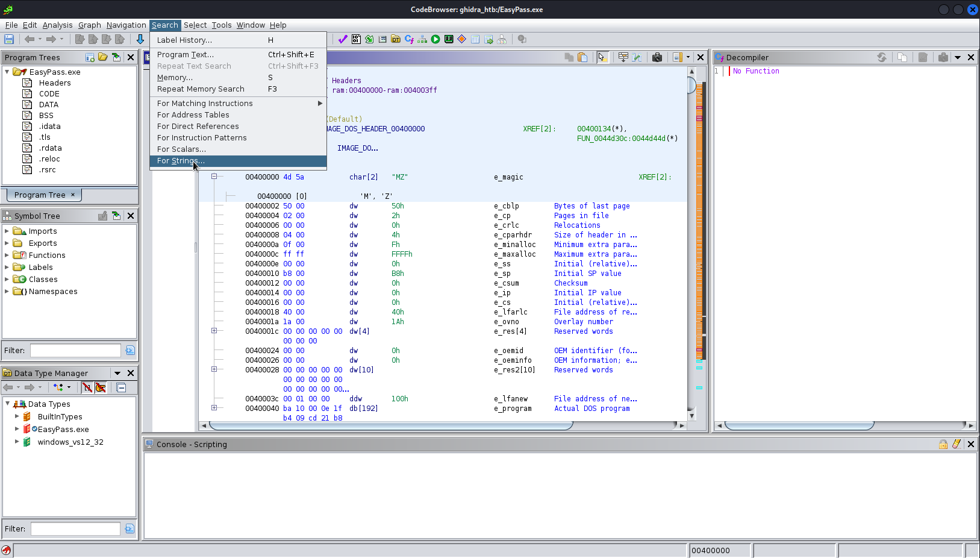
Task: Click the orange diamond toolbar icon
Action: tap(462, 39)
